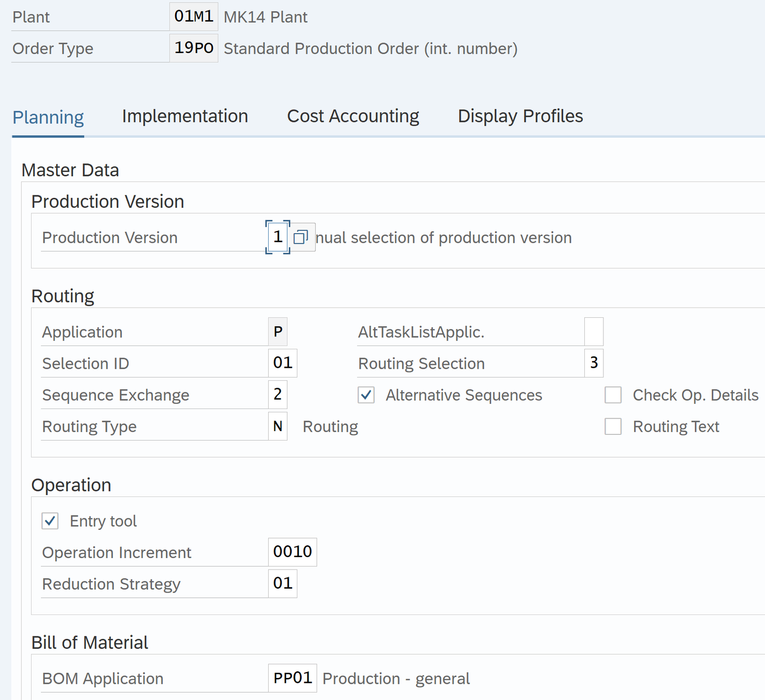Open value help icon for Production Version
The image size is (765, 700).
(301, 237)
